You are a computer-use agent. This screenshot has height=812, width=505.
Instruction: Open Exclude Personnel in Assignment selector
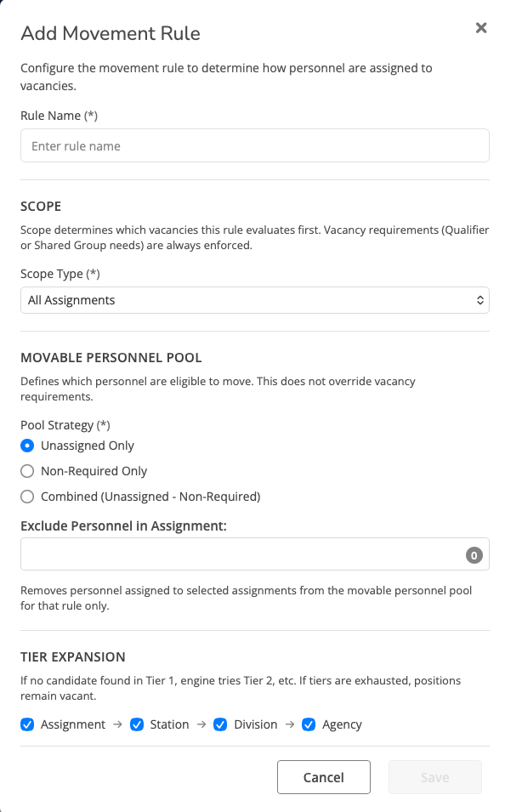[255, 554]
